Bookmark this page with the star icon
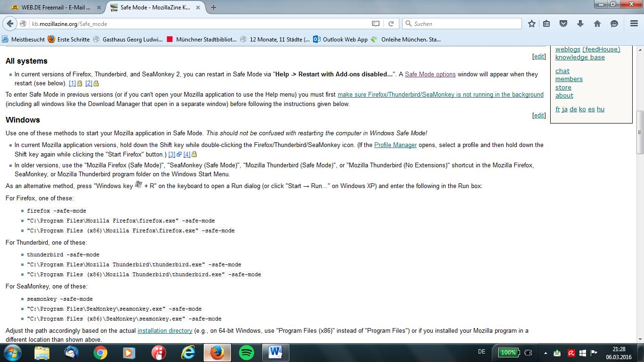Screen dimensions: 644x362 click(532, 24)
